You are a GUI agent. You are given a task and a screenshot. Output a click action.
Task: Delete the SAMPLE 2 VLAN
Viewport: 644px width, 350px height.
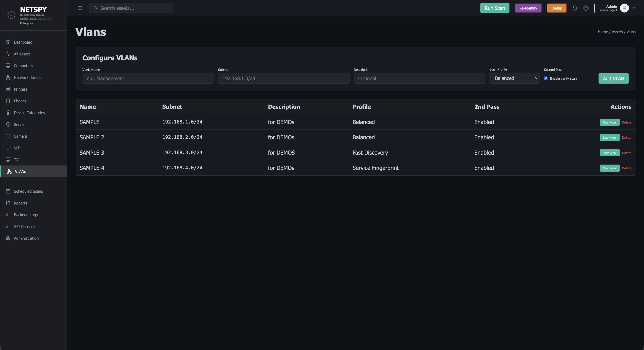tap(626, 137)
